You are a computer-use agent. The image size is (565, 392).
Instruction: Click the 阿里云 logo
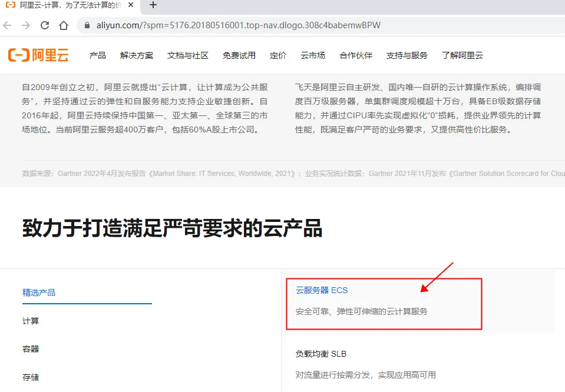coord(38,55)
